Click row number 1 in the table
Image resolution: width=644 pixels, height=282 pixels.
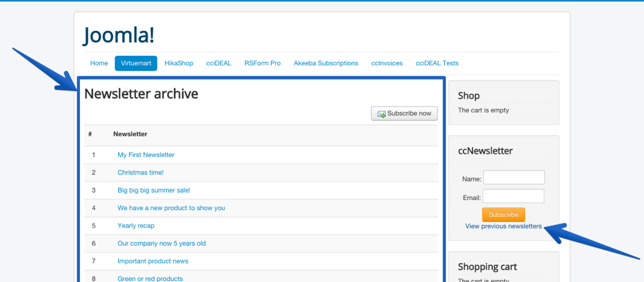tap(94, 155)
